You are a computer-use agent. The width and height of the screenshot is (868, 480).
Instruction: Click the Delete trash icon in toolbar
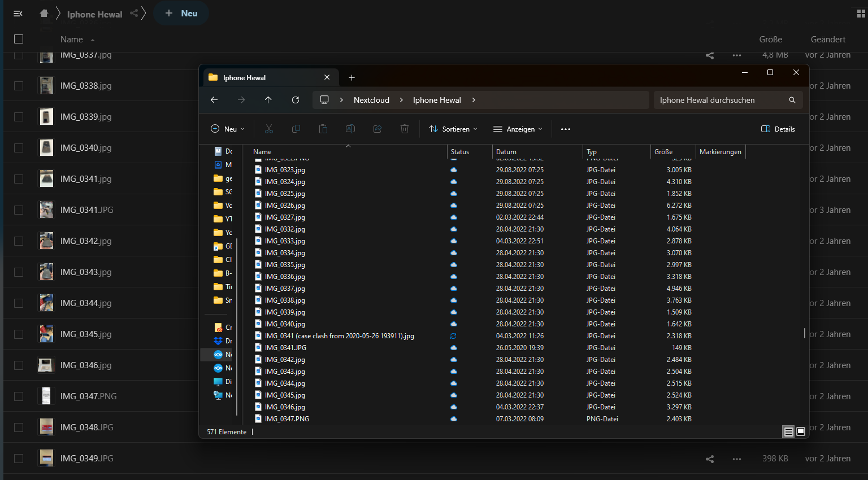coord(405,129)
